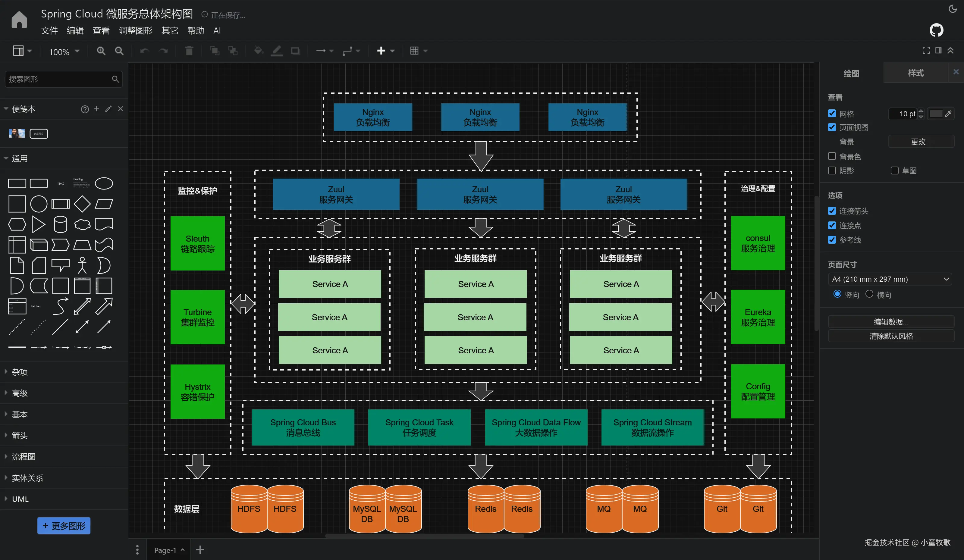Click the zoom in magnifier icon

[101, 51]
